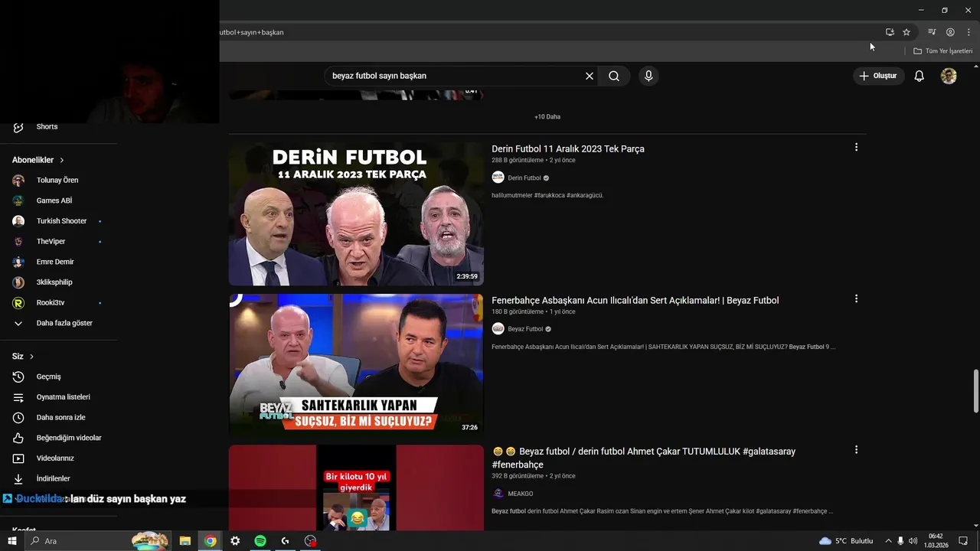Open Beyaz Futbol channel name link

(x=525, y=329)
